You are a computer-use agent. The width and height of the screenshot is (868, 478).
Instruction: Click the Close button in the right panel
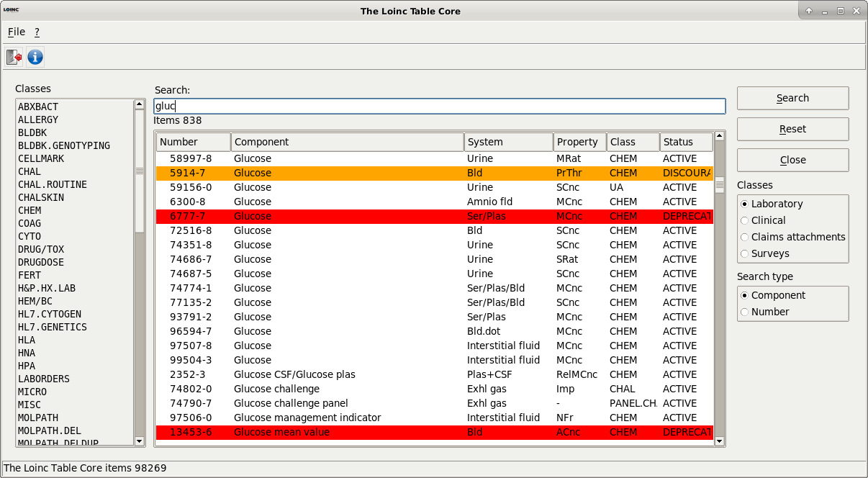point(792,160)
